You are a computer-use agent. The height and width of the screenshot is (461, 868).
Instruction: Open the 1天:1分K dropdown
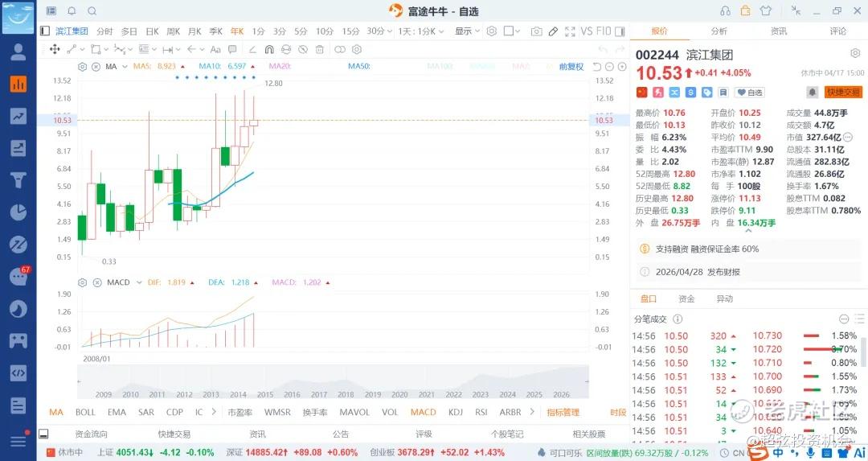click(421, 31)
